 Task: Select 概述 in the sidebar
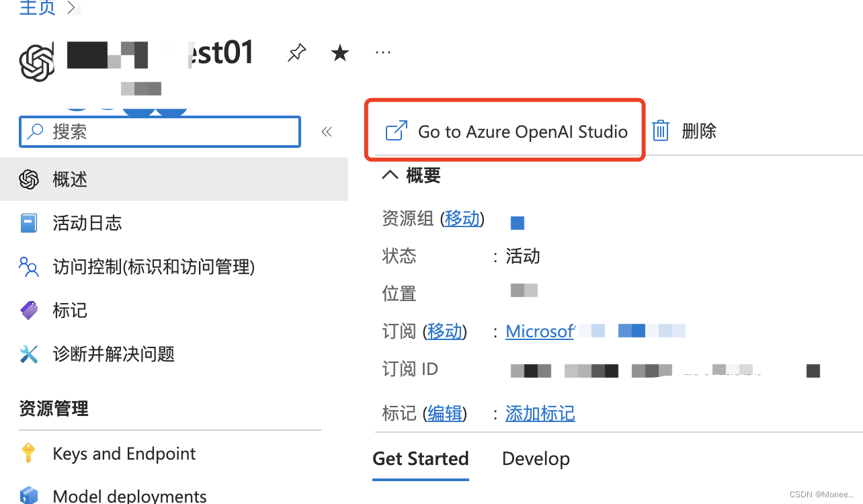pyautogui.click(x=69, y=179)
